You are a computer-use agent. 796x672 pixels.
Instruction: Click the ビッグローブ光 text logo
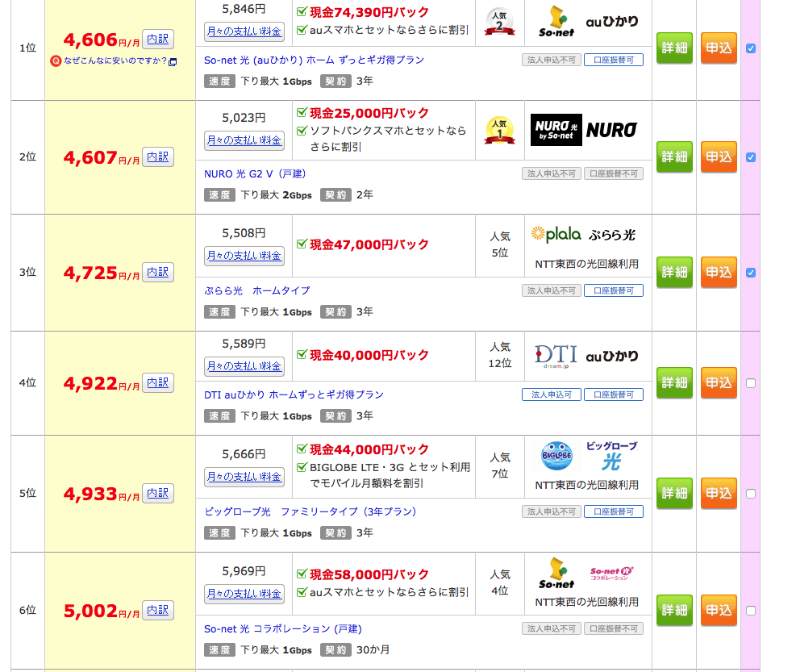[x=612, y=456]
